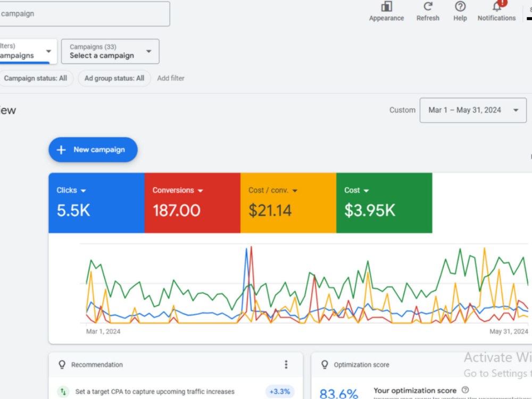532x399 pixels.
Task: Select the red Conversions scorecard tile
Action: [193, 203]
